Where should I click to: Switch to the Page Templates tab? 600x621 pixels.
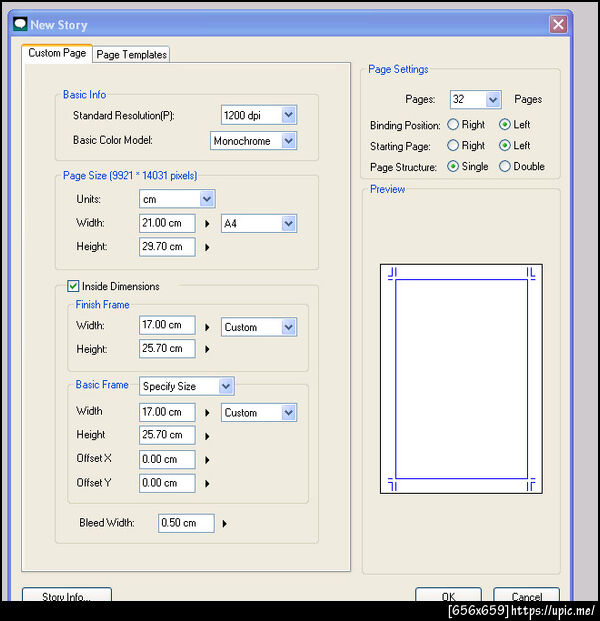click(x=131, y=54)
